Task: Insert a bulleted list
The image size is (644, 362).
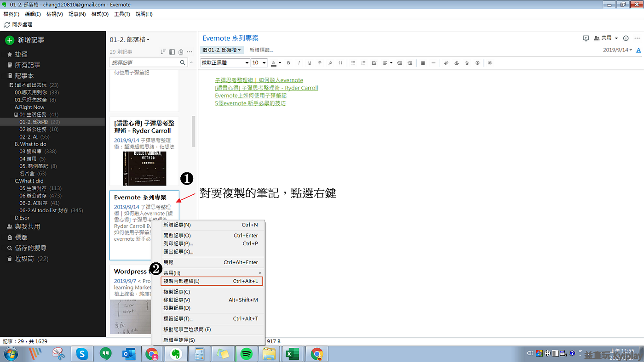Action: click(353, 63)
